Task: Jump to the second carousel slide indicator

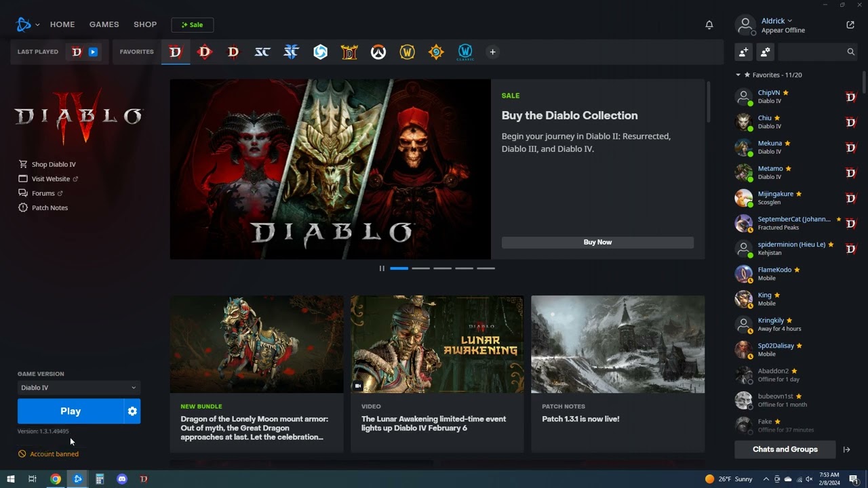Action: [420, 268]
